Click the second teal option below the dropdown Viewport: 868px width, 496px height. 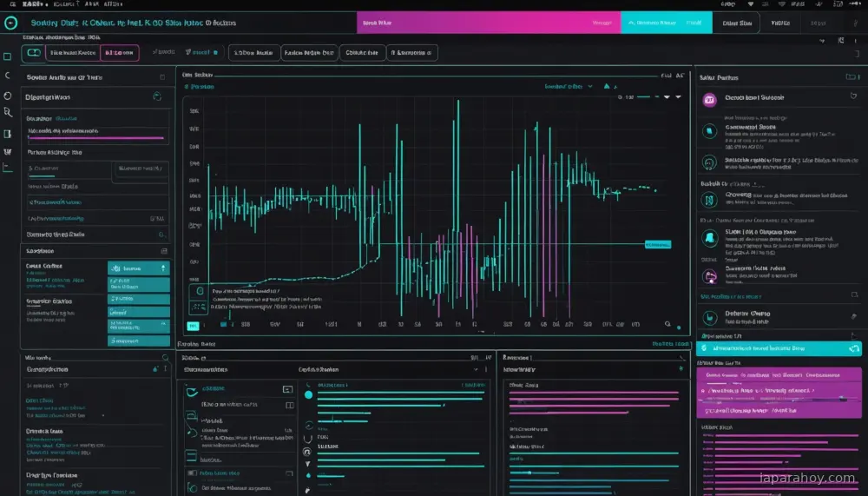[x=138, y=299]
